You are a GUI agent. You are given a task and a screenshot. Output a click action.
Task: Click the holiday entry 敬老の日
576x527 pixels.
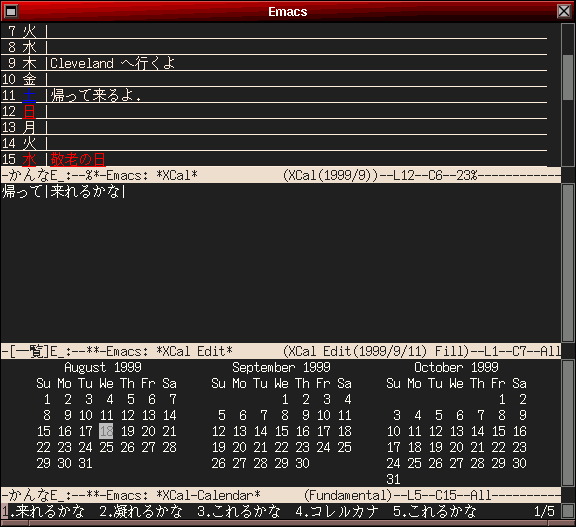click(x=78, y=159)
